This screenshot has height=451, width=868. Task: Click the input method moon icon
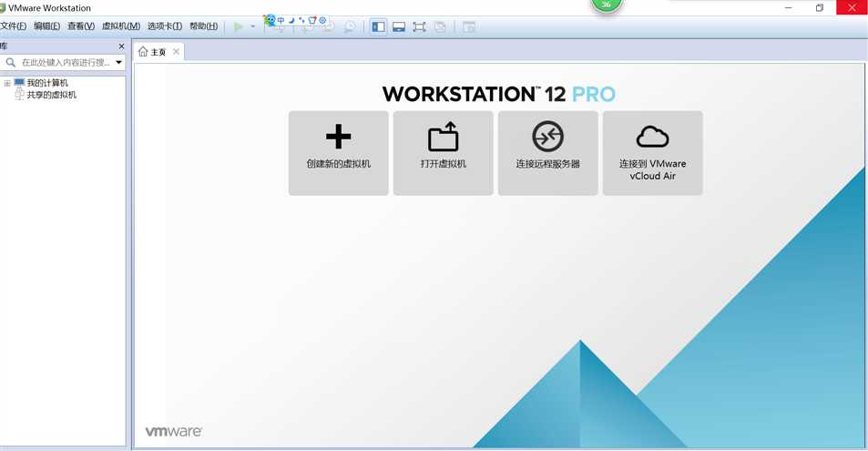[x=291, y=20]
